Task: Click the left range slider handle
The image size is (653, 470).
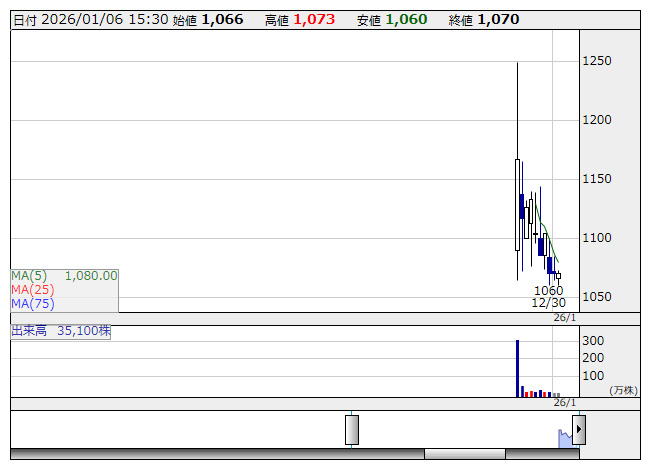Action: tap(351, 430)
